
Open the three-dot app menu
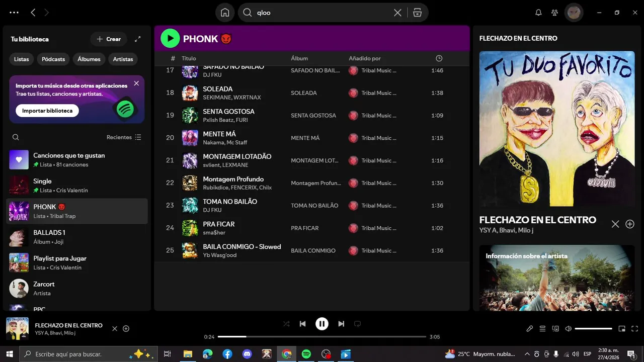tap(14, 13)
